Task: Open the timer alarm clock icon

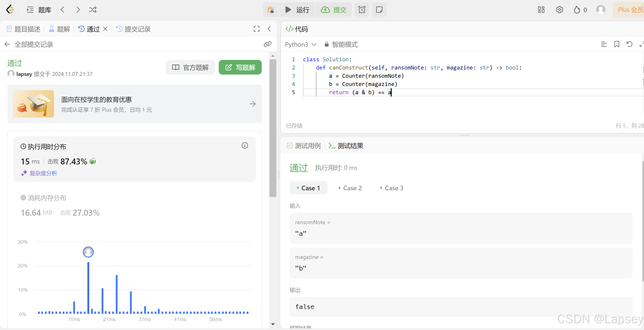Action: [x=361, y=10]
